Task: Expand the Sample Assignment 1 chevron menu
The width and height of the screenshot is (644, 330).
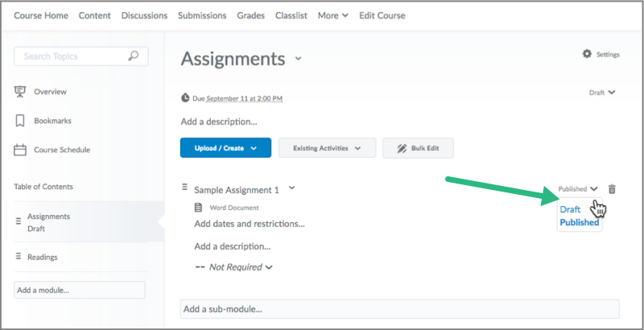Action: pyautogui.click(x=291, y=188)
